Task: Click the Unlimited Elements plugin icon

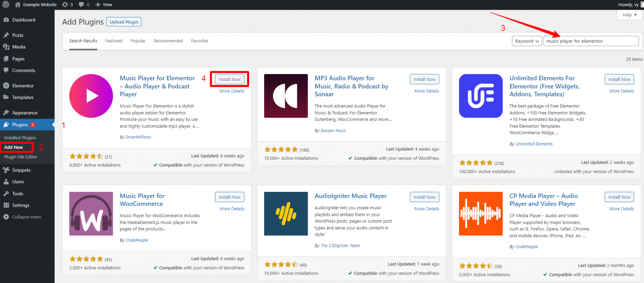Action: 481,96
